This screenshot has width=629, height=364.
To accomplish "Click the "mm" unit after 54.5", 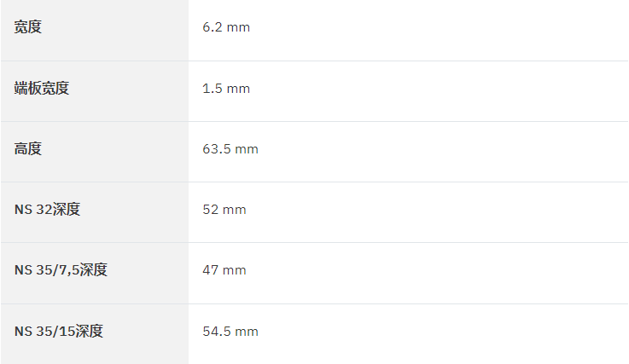I will (247, 332).
